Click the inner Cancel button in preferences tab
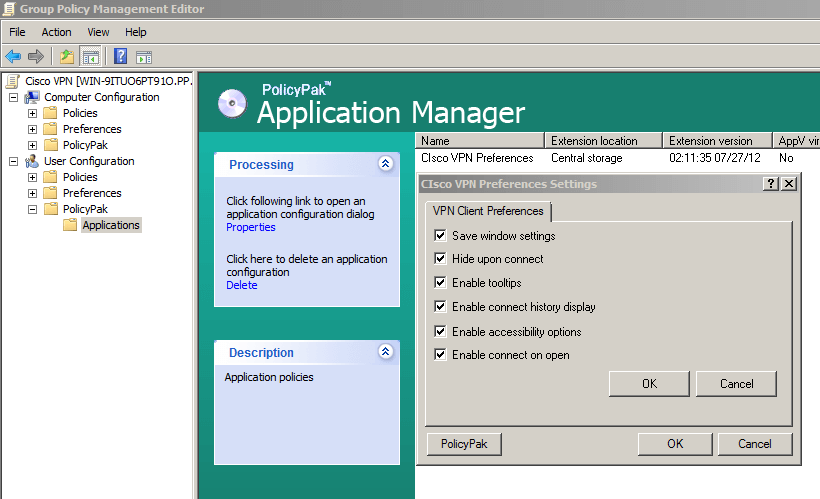This screenshot has width=820, height=499. [x=736, y=384]
